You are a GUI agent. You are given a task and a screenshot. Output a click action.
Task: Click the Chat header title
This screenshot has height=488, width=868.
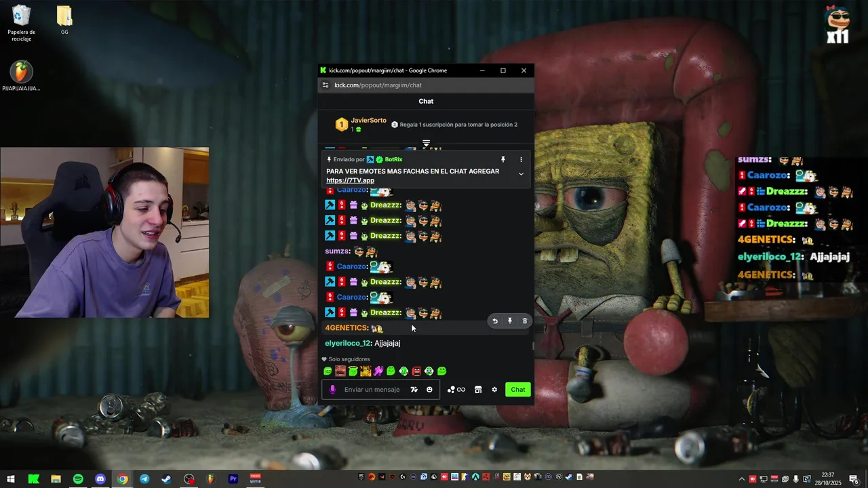(426, 101)
